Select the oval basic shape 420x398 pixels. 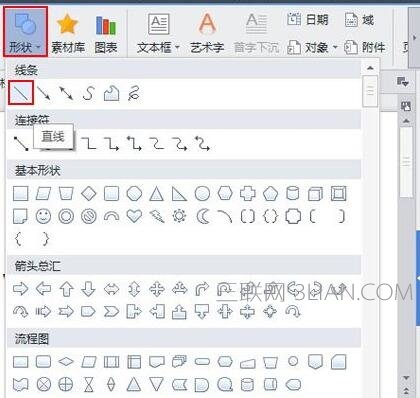point(202,194)
